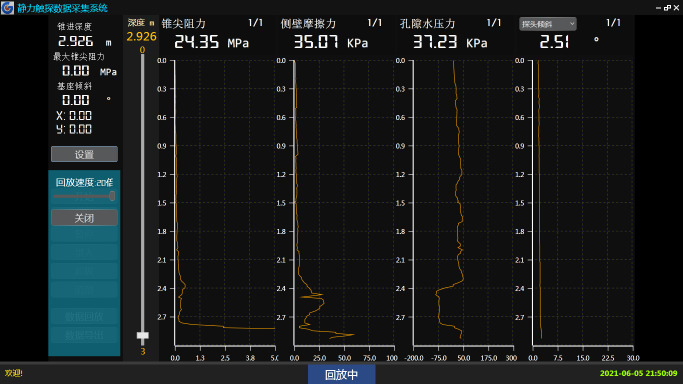
Task: Click the 回放中 status button
Action: coord(342,374)
